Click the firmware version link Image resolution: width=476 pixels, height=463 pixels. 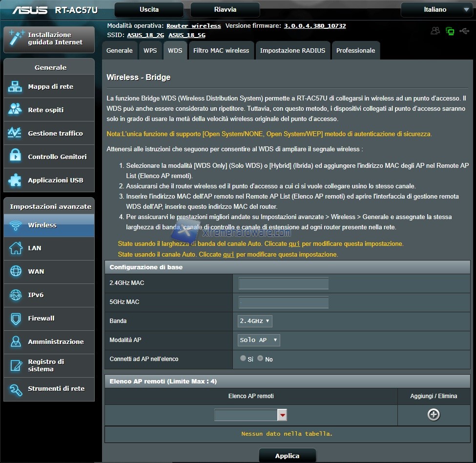[x=315, y=26]
